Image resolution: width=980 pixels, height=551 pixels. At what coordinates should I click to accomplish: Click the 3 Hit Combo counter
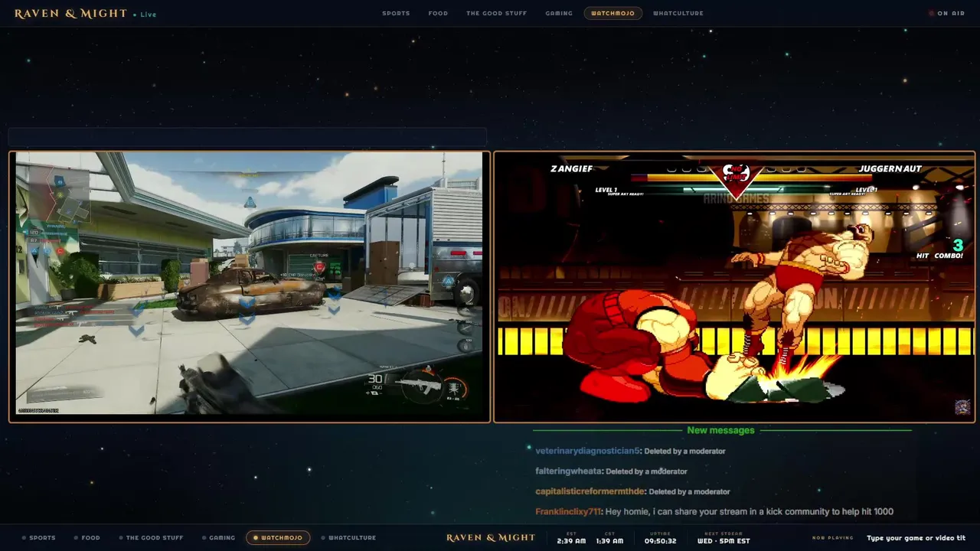tap(940, 249)
